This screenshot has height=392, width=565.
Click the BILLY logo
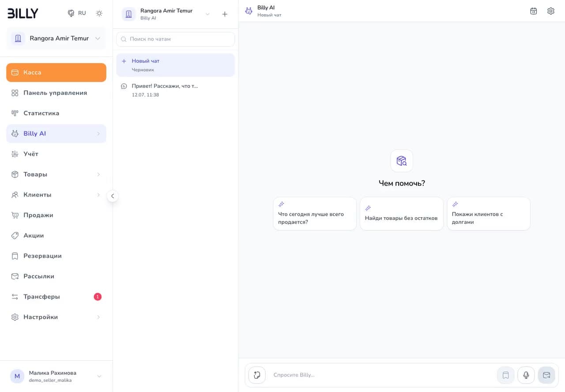23,13
